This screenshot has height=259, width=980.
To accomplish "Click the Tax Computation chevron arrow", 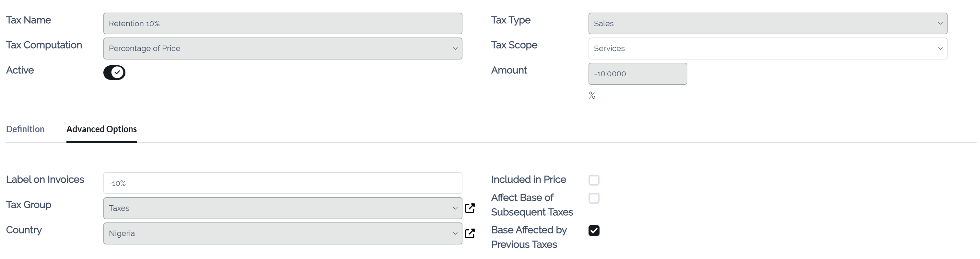I will (455, 49).
